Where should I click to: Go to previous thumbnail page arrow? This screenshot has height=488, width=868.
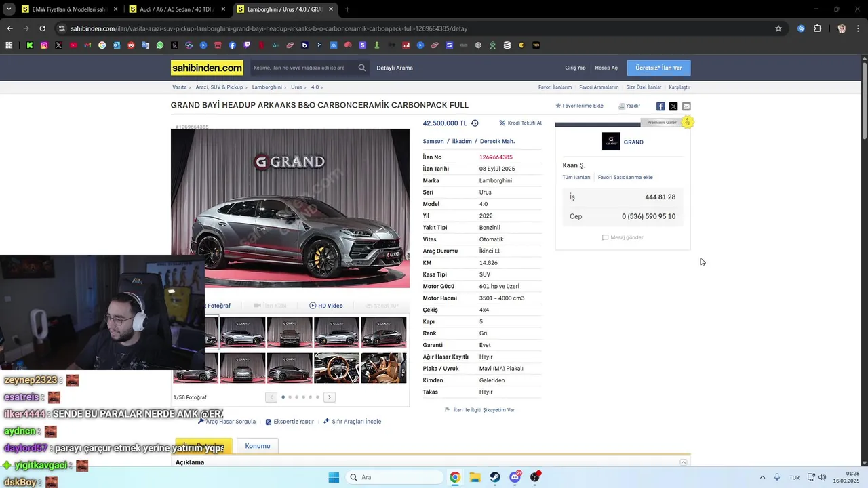[271, 397]
